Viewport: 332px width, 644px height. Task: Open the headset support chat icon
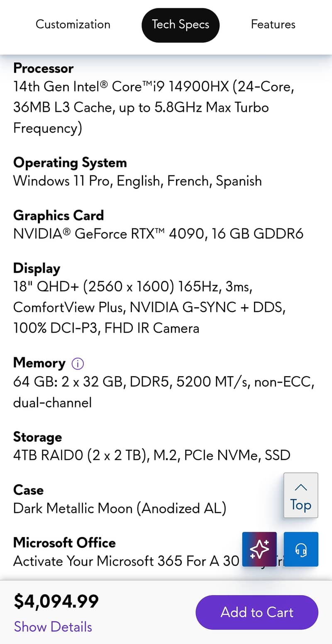tap(301, 549)
